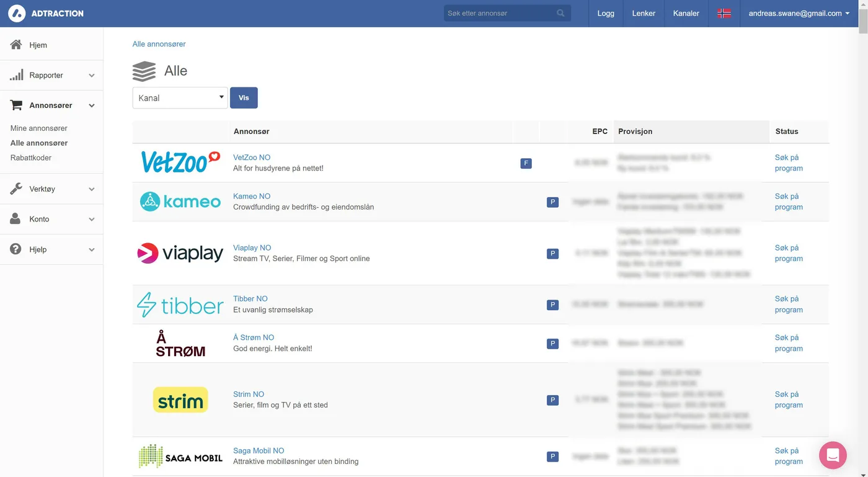Image resolution: width=868 pixels, height=477 pixels.
Task: Open the Viaplay NO advertiser link
Action: pyautogui.click(x=252, y=247)
